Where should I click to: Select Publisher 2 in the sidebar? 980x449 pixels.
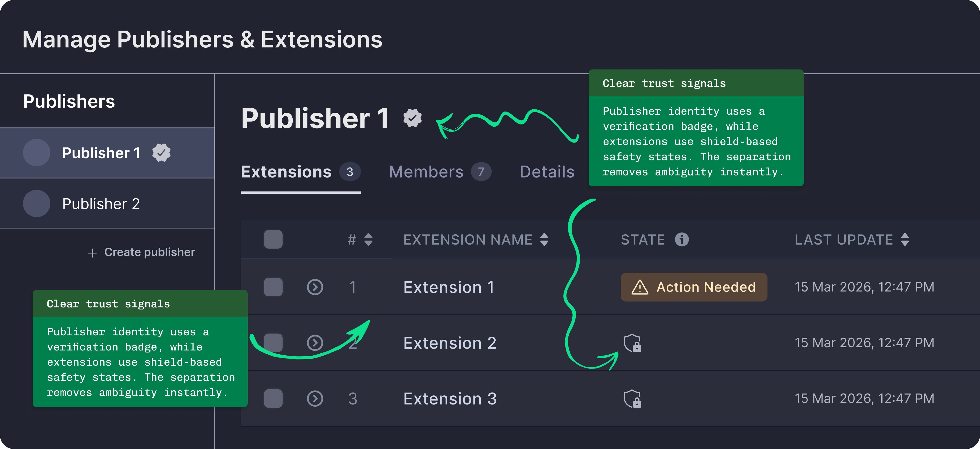[x=101, y=204]
